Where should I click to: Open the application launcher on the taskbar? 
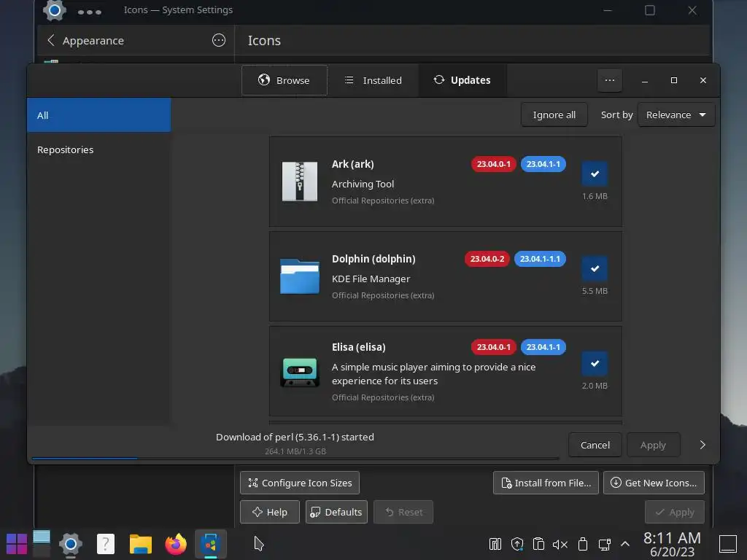coord(17,544)
